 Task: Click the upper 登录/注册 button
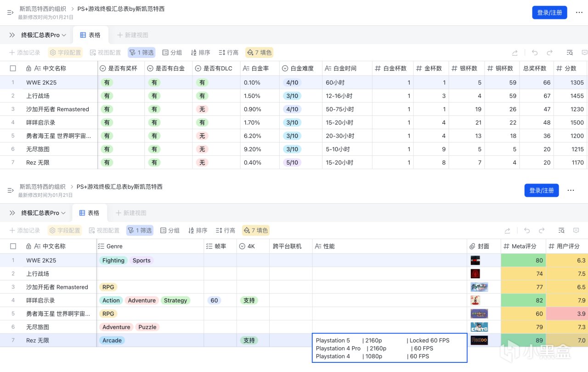point(550,12)
